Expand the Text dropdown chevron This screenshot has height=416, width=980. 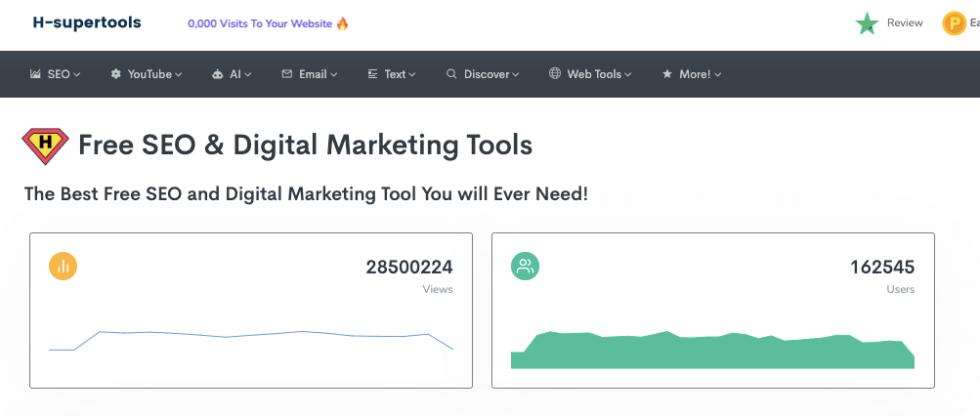(x=412, y=74)
